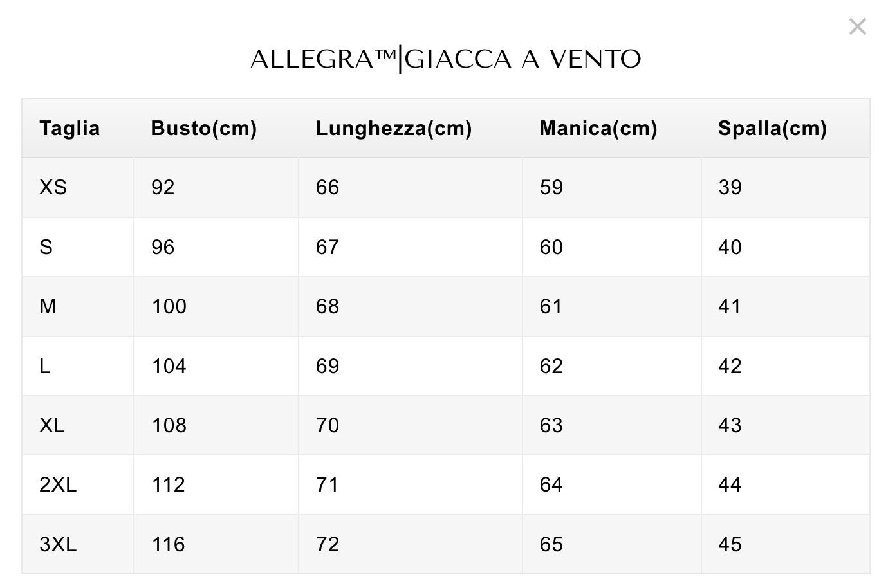Select the 3XL size row label
The width and height of the screenshot is (888, 588).
click(57, 544)
